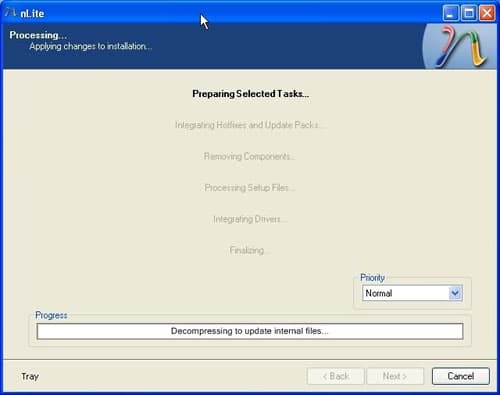500x395 pixels.
Task: Click the Priority group label
Action: 372,278
